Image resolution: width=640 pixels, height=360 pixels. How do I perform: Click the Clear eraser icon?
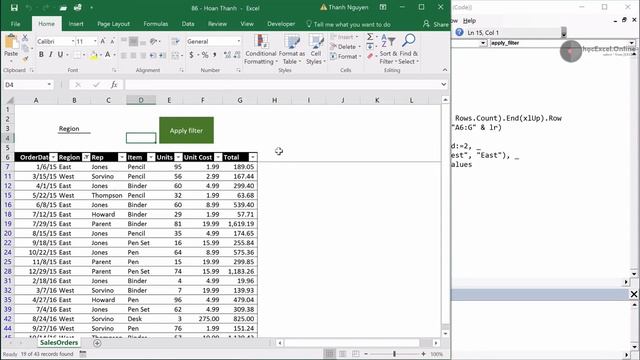click(x=370, y=56)
